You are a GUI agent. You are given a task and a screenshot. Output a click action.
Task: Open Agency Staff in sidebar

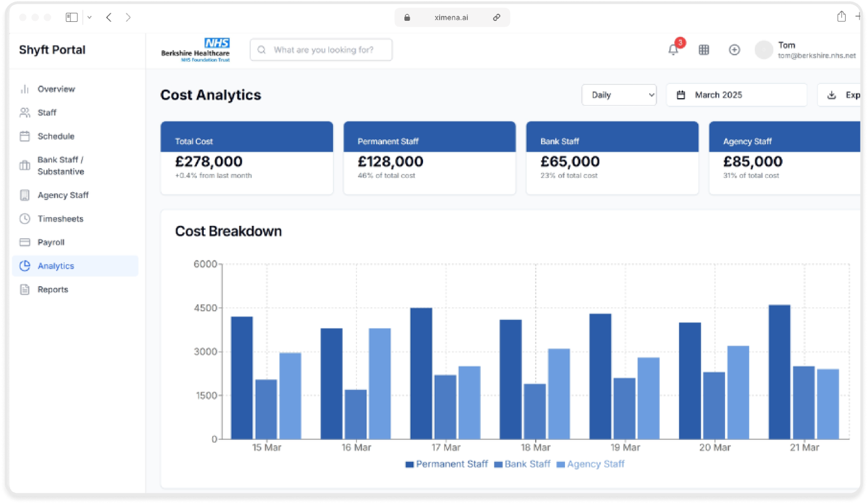(75, 195)
